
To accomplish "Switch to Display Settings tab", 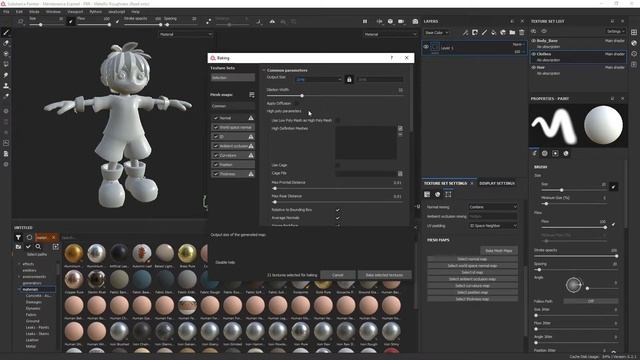I will pyautogui.click(x=497, y=184).
